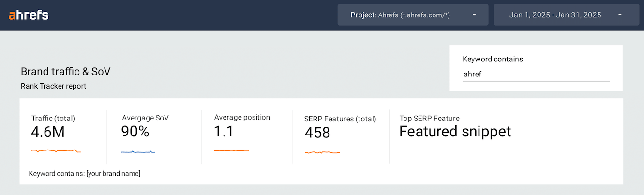Select the 4.6M traffic total value

[48, 132]
